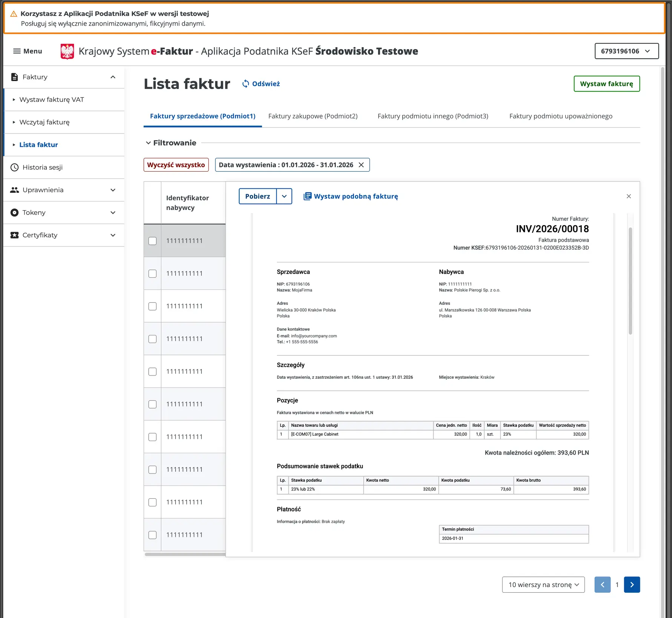
Task: Open the hamburger Menu icon
Action: coord(17,51)
